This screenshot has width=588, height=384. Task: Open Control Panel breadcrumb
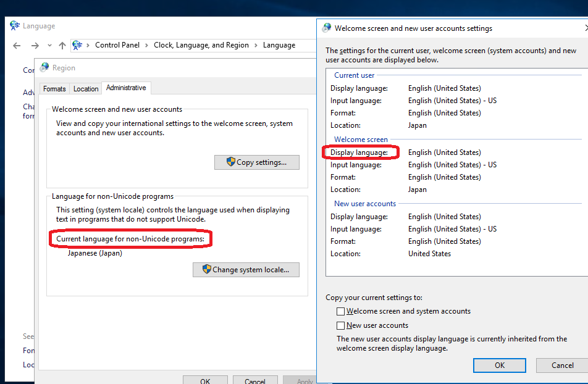pos(117,45)
